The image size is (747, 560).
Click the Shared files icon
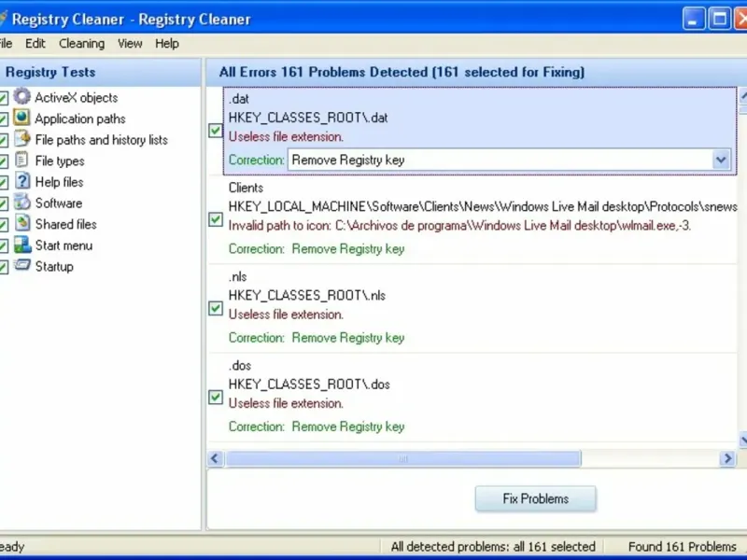click(x=21, y=223)
